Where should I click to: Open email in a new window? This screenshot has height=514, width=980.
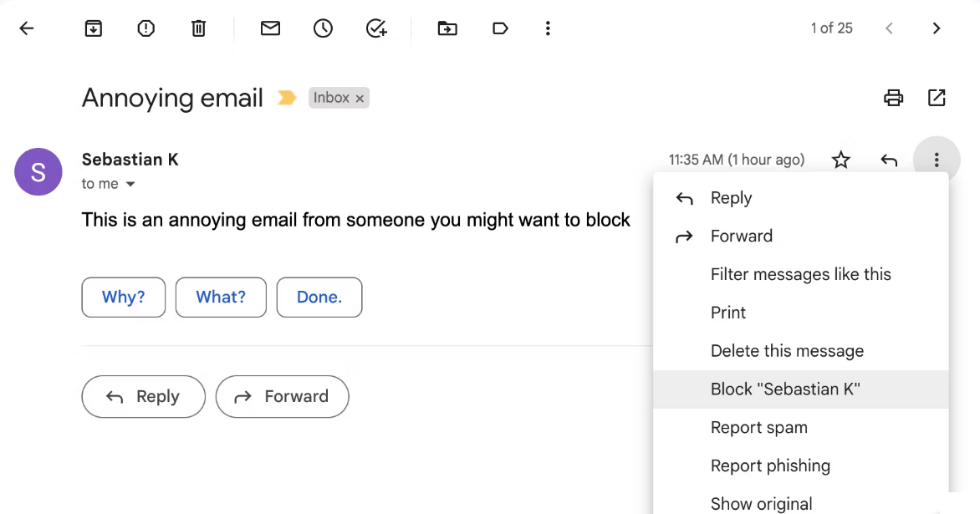[x=937, y=98]
